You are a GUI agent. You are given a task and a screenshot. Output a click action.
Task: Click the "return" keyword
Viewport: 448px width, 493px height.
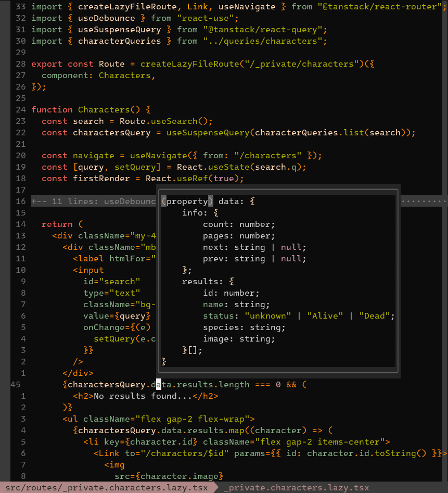point(57,224)
